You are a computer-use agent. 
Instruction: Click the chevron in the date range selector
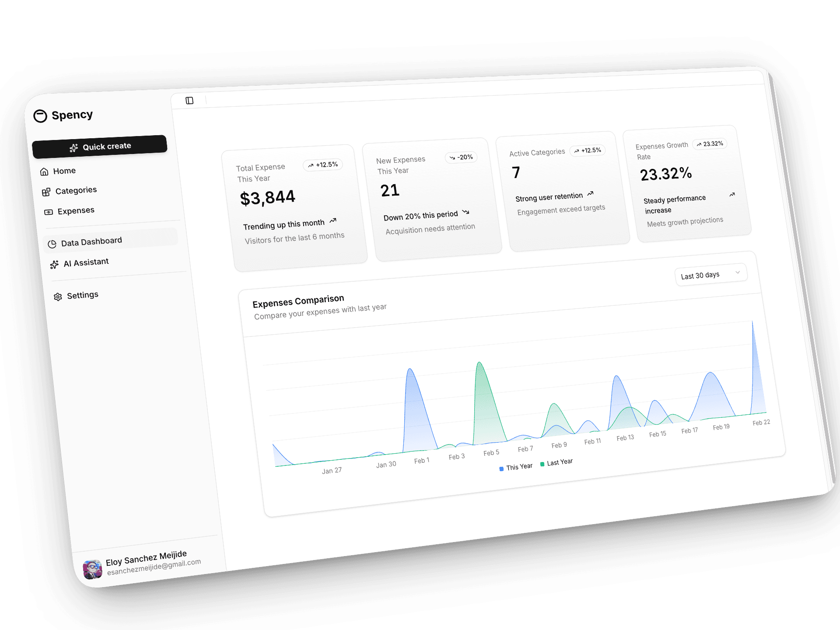(738, 272)
